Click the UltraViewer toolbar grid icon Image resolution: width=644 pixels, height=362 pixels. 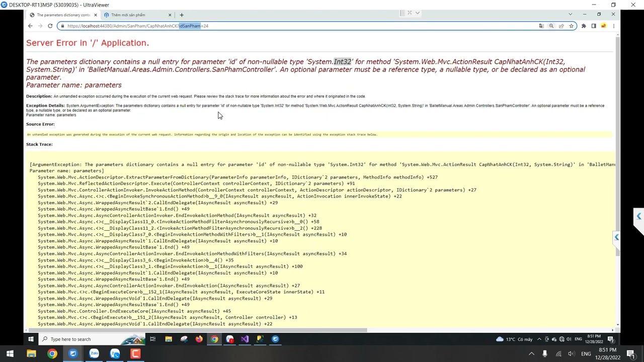[x=402, y=13]
